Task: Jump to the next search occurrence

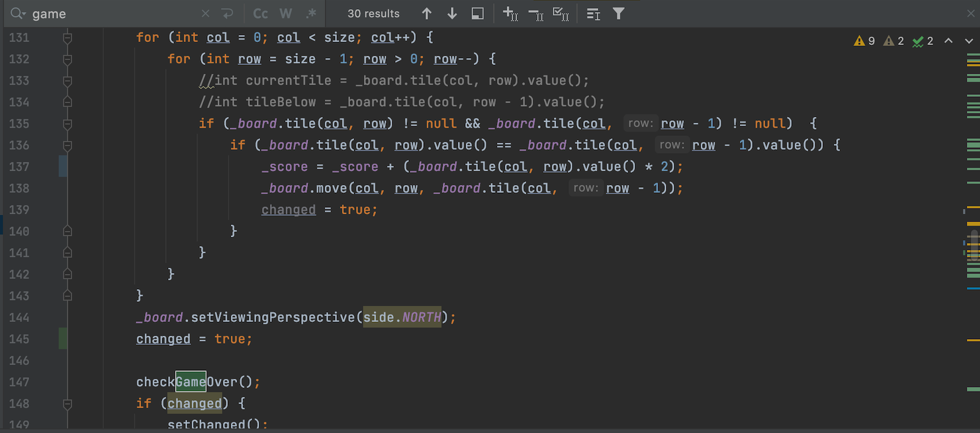Action: tap(452, 14)
